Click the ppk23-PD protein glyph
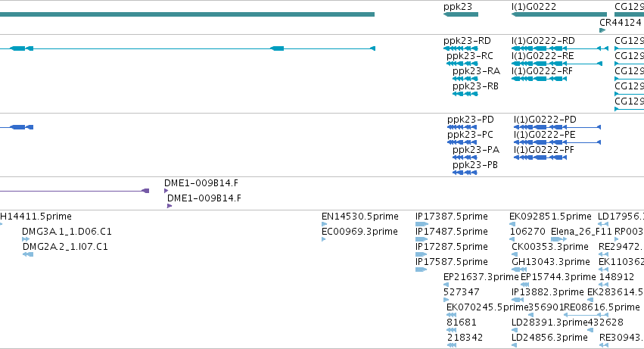This screenshot has width=644, height=349. point(462,127)
